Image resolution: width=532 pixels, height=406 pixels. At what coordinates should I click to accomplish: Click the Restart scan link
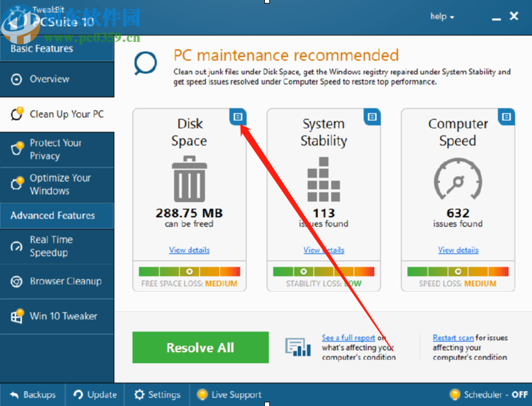tap(453, 338)
